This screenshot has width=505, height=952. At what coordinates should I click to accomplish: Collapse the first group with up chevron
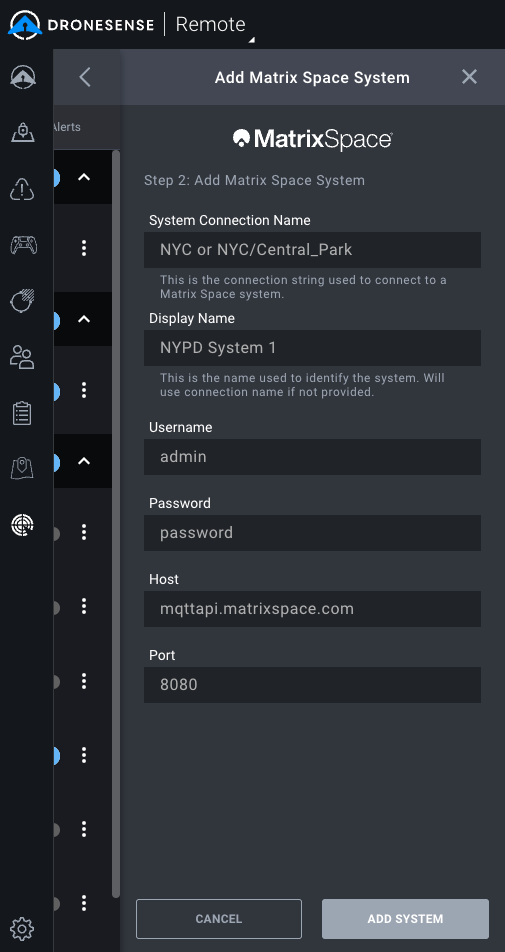pyautogui.click(x=84, y=177)
